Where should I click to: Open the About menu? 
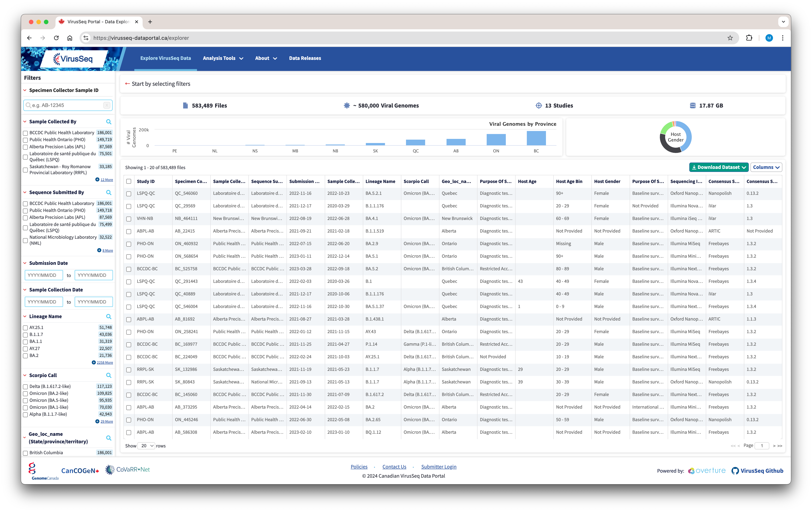pyautogui.click(x=266, y=58)
